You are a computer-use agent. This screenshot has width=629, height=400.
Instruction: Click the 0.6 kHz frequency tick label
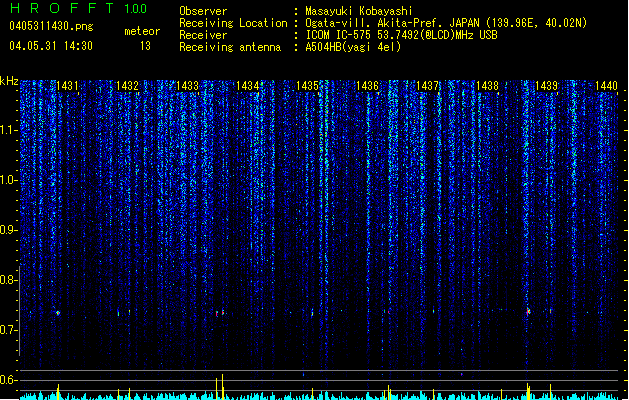point(8,380)
